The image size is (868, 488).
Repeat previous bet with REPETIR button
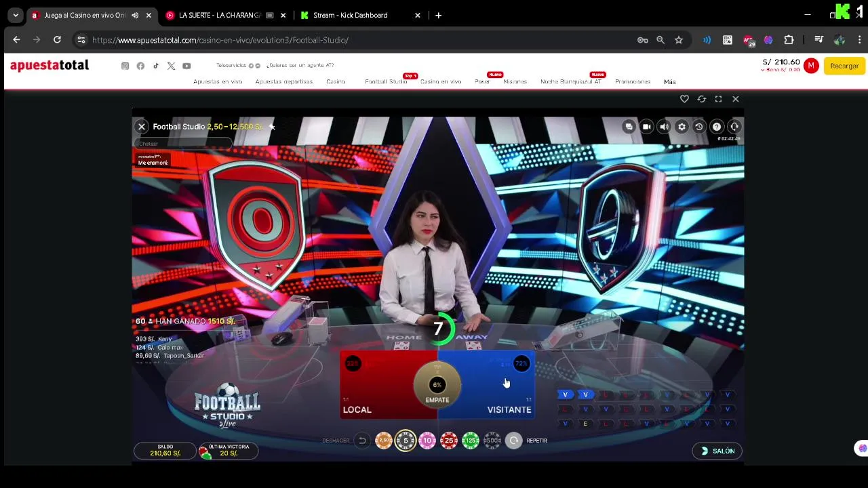[514, 441]
